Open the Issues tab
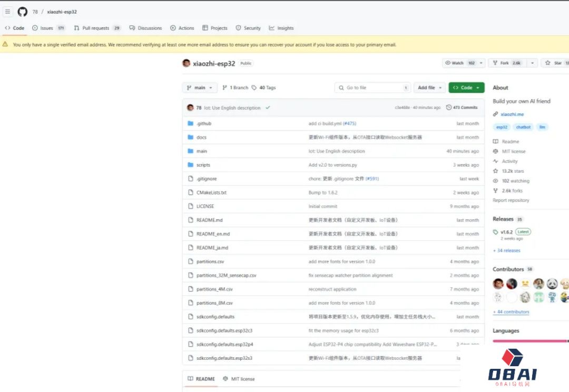Image resolution: width=569 pixels, height=392 pixels. click(x=48, y=28)
